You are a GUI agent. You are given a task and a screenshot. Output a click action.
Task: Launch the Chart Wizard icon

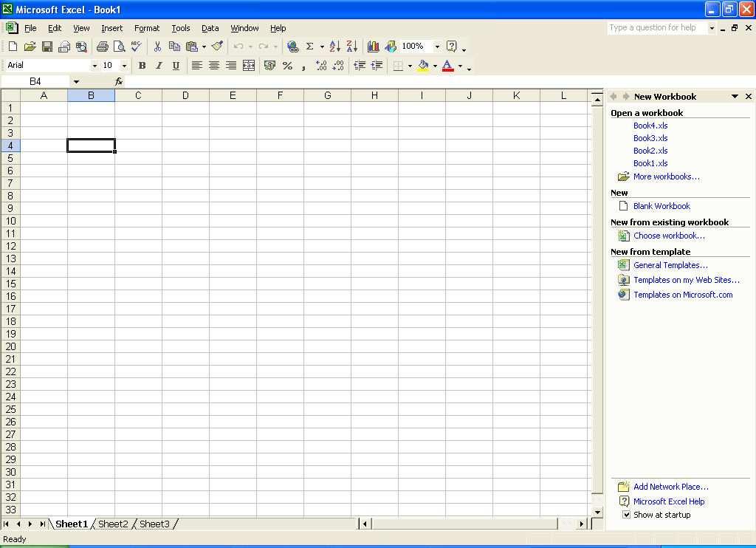(373, 47)
